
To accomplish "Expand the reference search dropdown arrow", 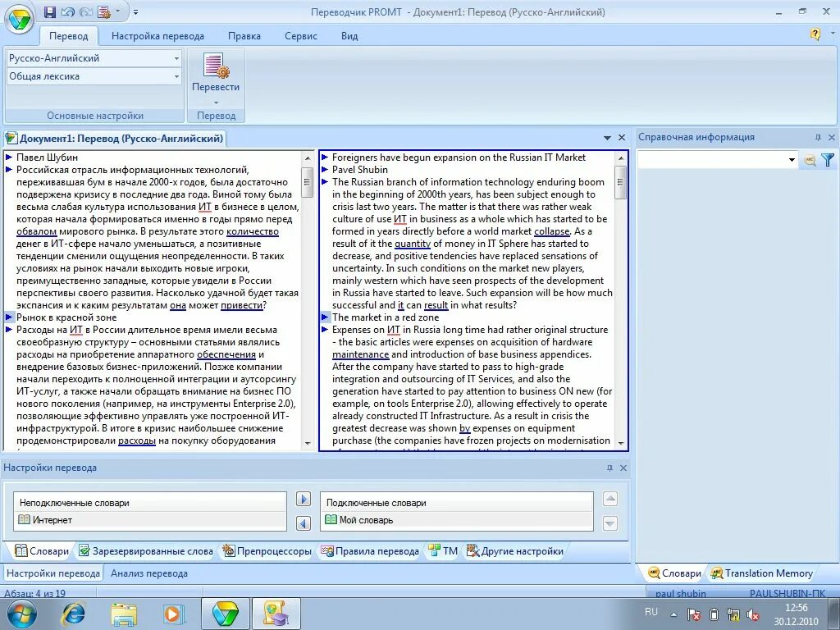I will [792, 159].
